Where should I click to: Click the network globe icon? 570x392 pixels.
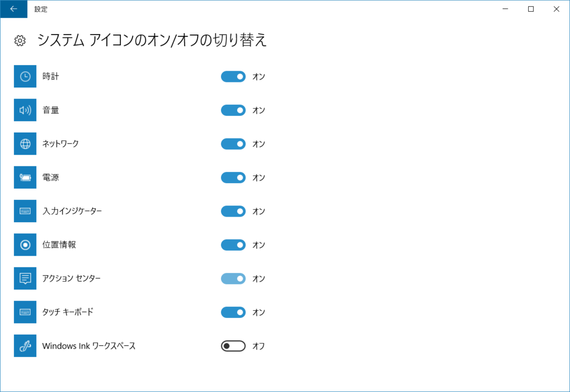tap(24, 144)
